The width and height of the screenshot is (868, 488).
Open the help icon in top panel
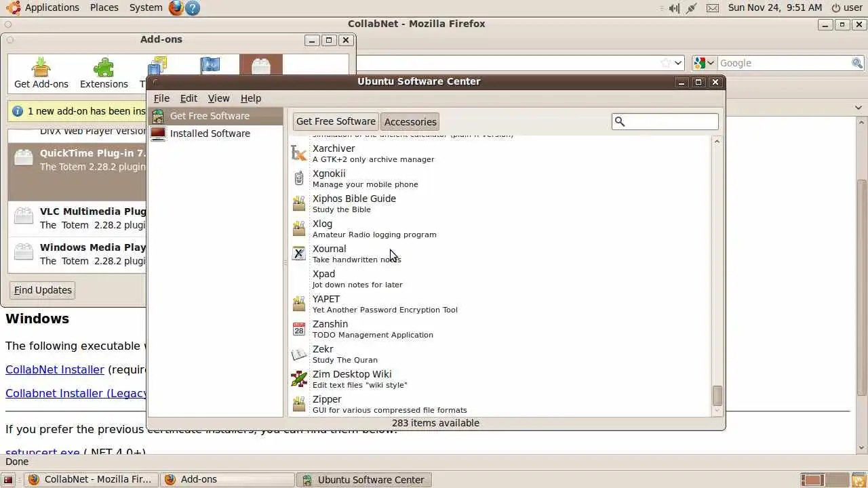pos(193,8)
